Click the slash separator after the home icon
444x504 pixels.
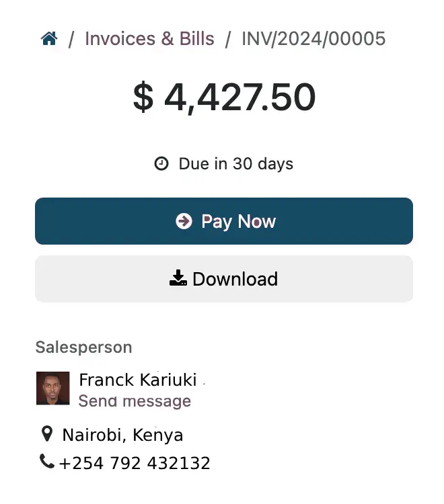[71, 39]
